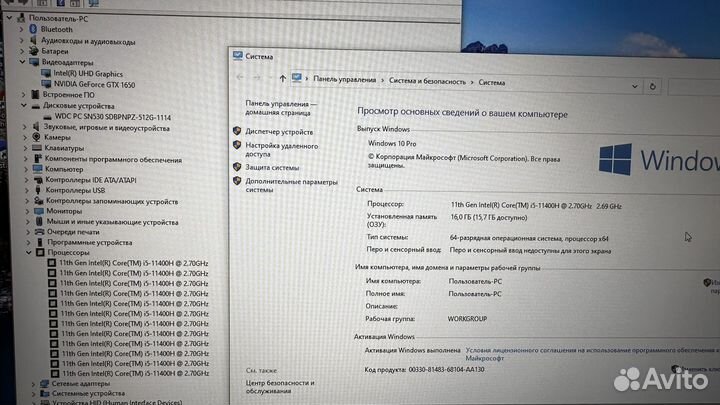The image size is (720, 405).
Task: Collapse the Процессоры category
Action: click(28, 252)
